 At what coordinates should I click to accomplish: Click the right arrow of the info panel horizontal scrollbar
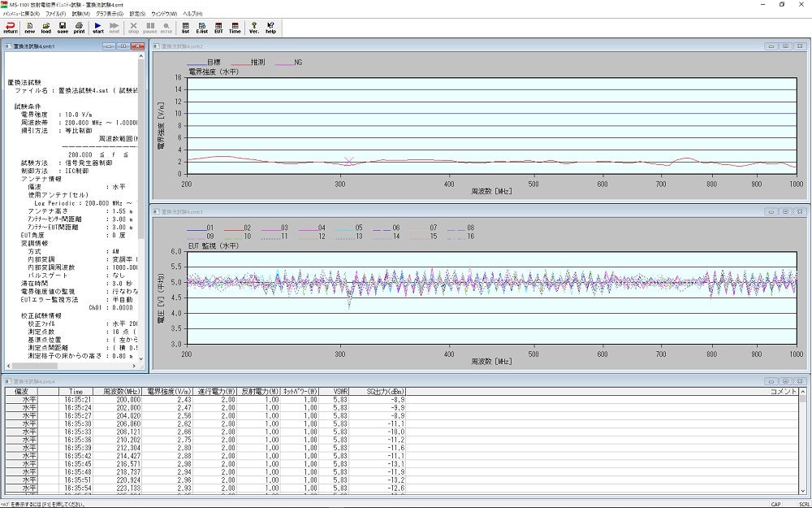134,366
